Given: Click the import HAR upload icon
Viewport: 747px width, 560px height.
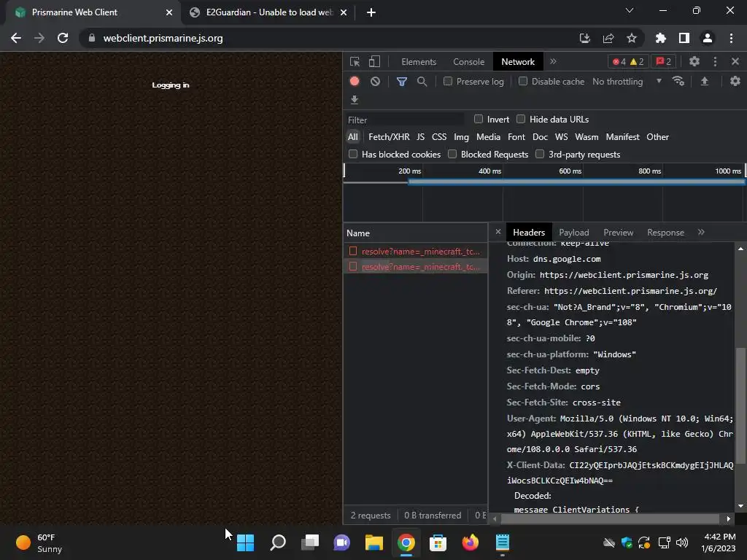Looking at the screenshot, I should 704,82.
